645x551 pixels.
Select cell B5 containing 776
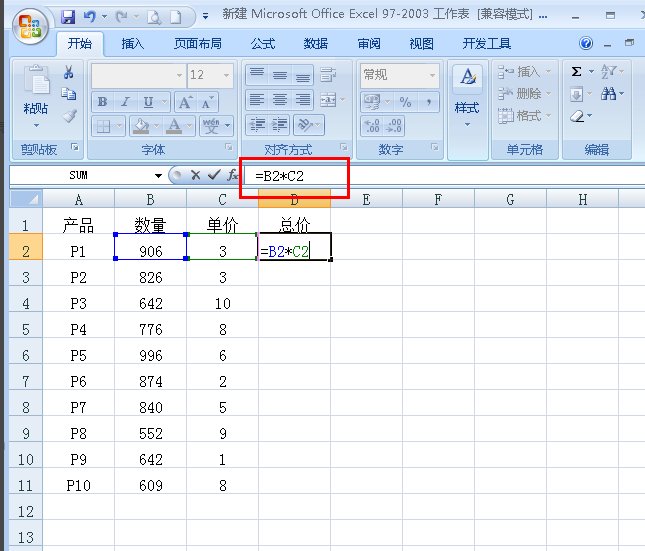151,329
